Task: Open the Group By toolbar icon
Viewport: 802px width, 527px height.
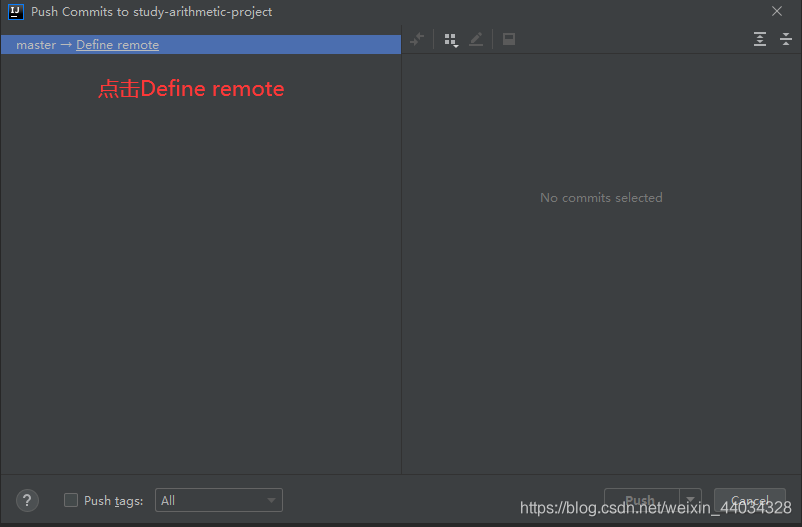Action: (451, 40)
